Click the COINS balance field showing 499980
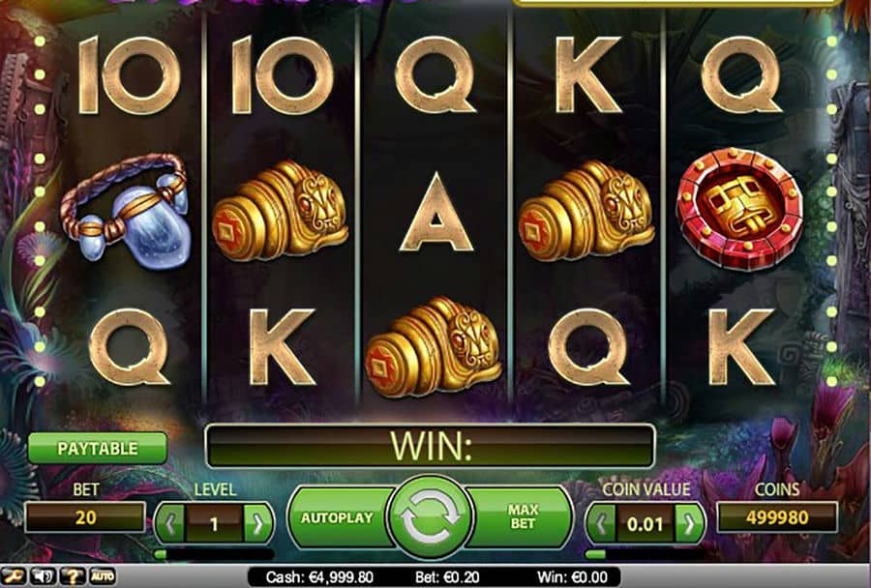 [777, 517]
